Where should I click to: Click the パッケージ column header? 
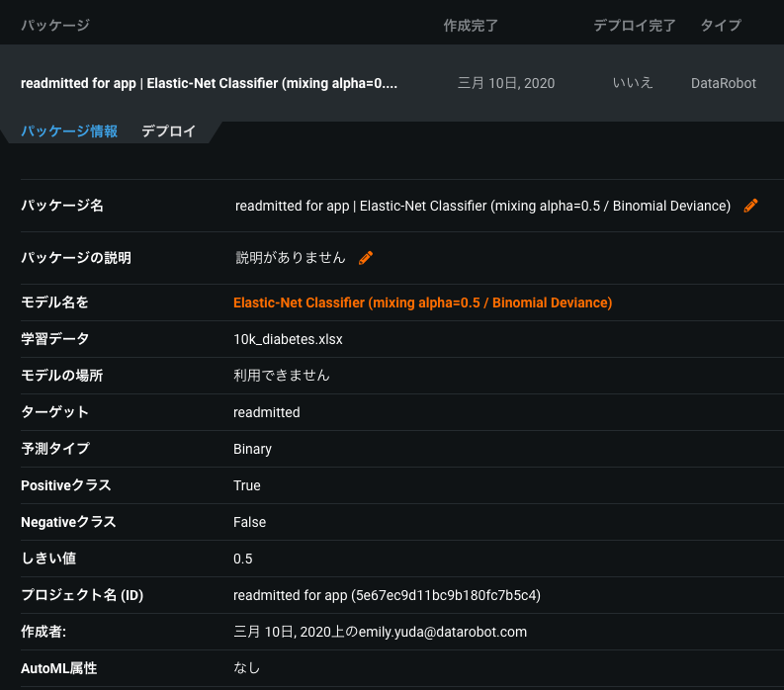[55, 25]
